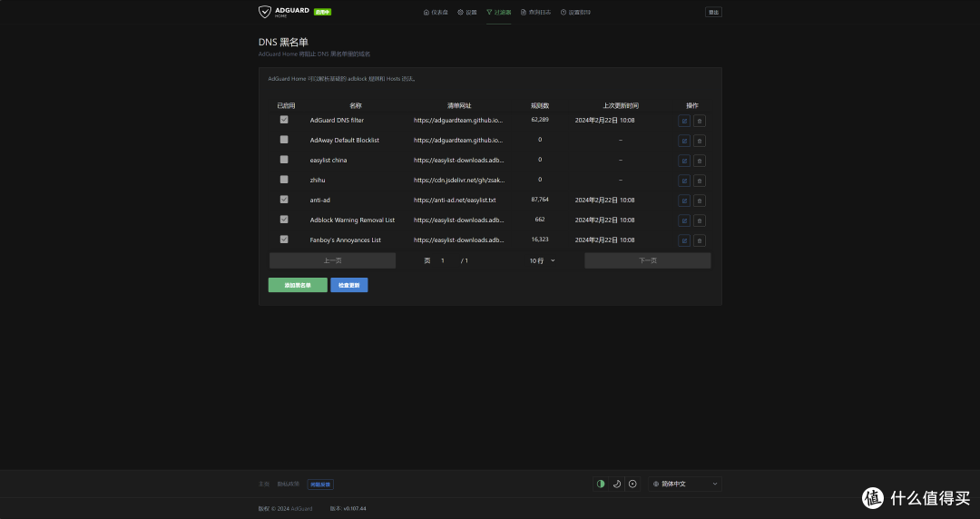Image resolution: width=980 pixels, height=519 pixels.
Task: Edit the AdAway Default Blocklist entry
Action: (684, 141)
